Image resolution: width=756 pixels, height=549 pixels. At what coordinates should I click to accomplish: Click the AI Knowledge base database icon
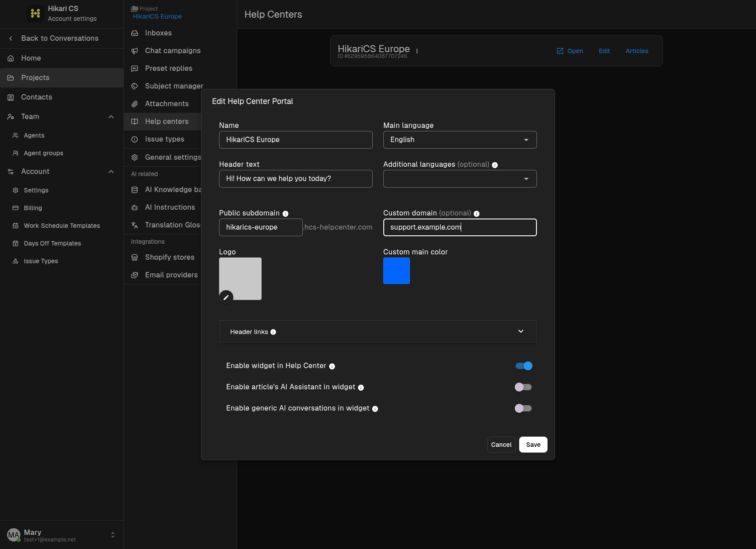click(x=135, y=190)
